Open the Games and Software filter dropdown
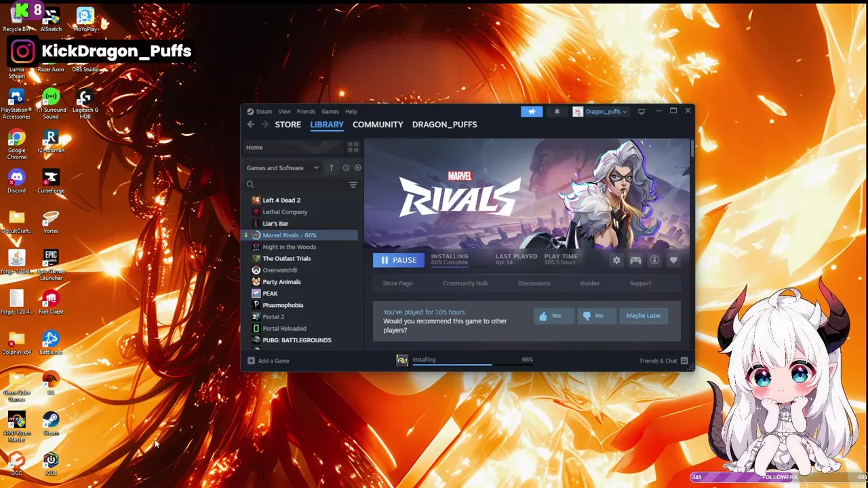This screenshot has width=868, height=488. click(x=283, y=167)
